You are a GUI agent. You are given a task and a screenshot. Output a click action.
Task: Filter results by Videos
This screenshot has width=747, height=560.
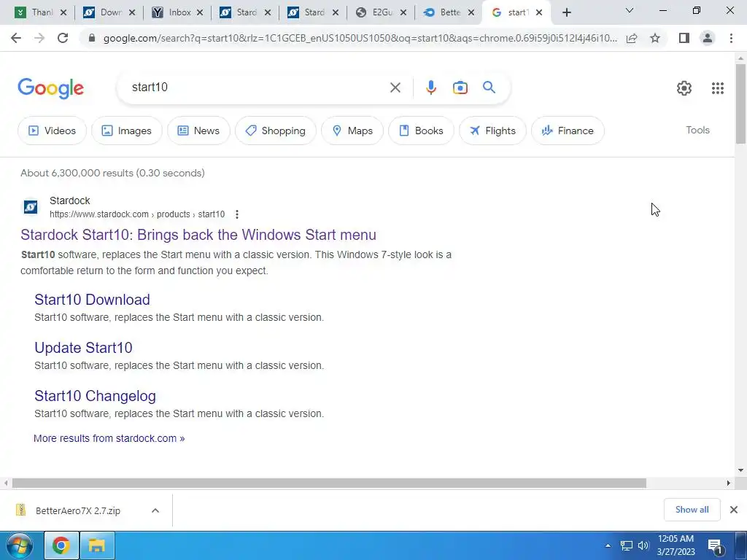tap(52, 131)
